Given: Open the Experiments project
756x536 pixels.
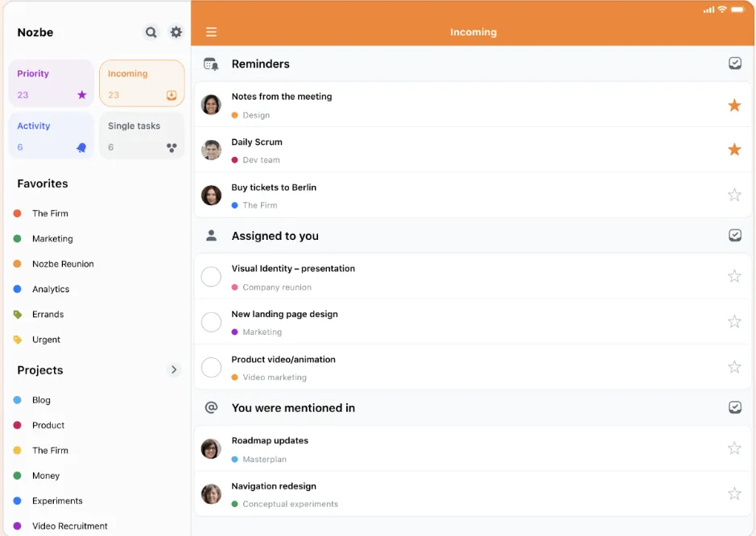Looking at the screenshot, I should pos(57,501).
